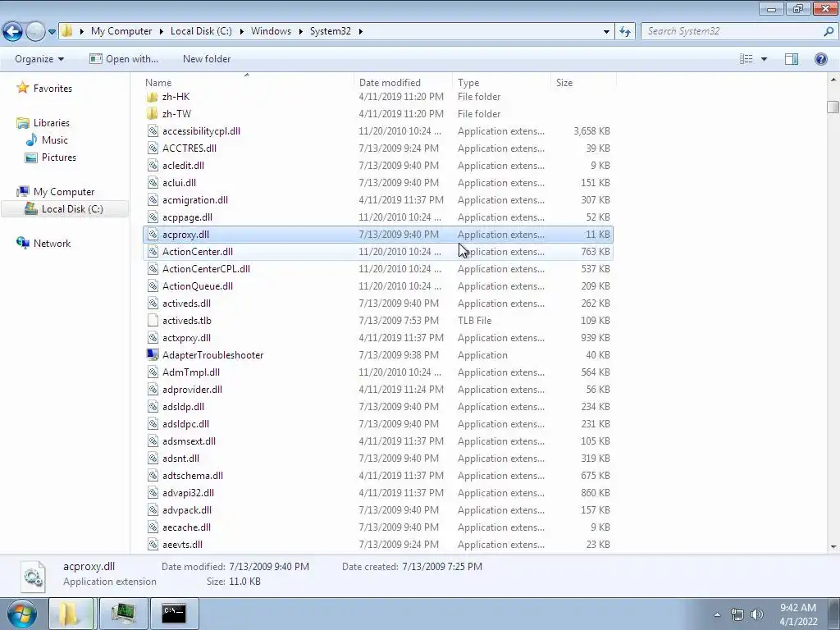Expand the arrow after System32 breadcrumb

361,32
